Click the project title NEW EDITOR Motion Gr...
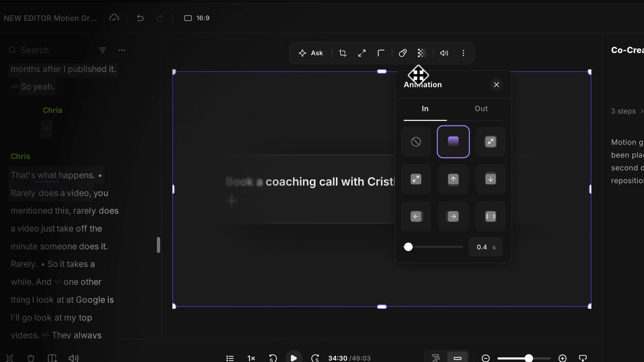This screenshot has width=644, height=362. [50, 18]
